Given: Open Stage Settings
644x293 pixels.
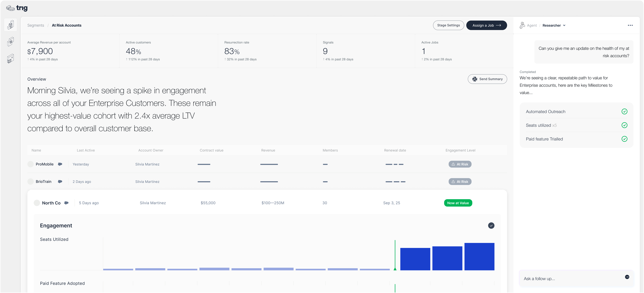Looking at the screenshot, I should click(448, 25).
